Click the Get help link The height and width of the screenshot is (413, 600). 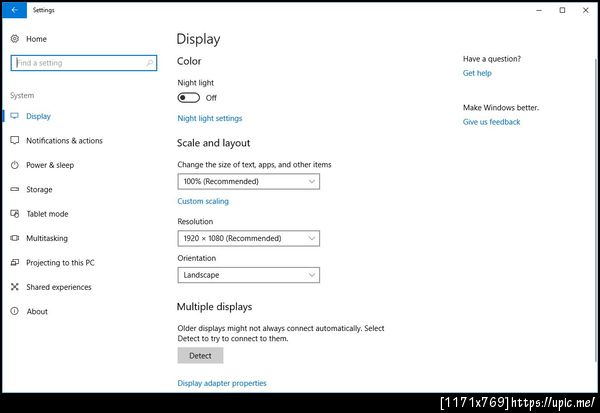pos(477,73)
